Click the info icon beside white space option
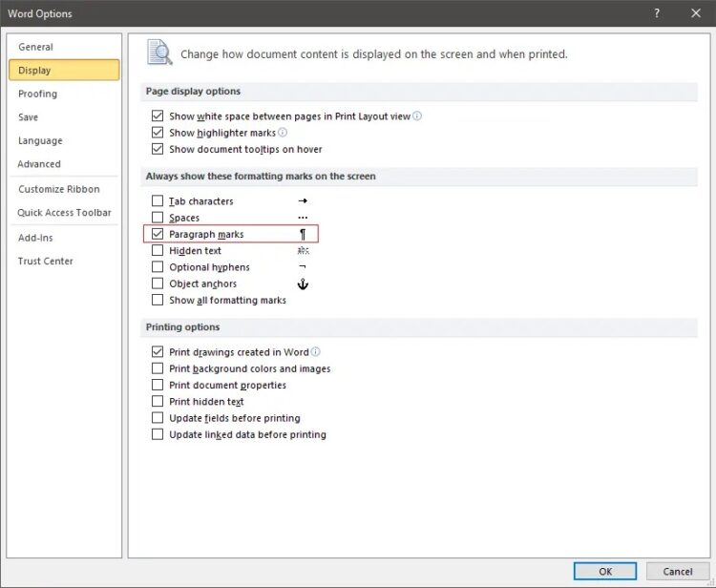Image resolution: width=716 pixels, height=588 pixels. (417, 115)
